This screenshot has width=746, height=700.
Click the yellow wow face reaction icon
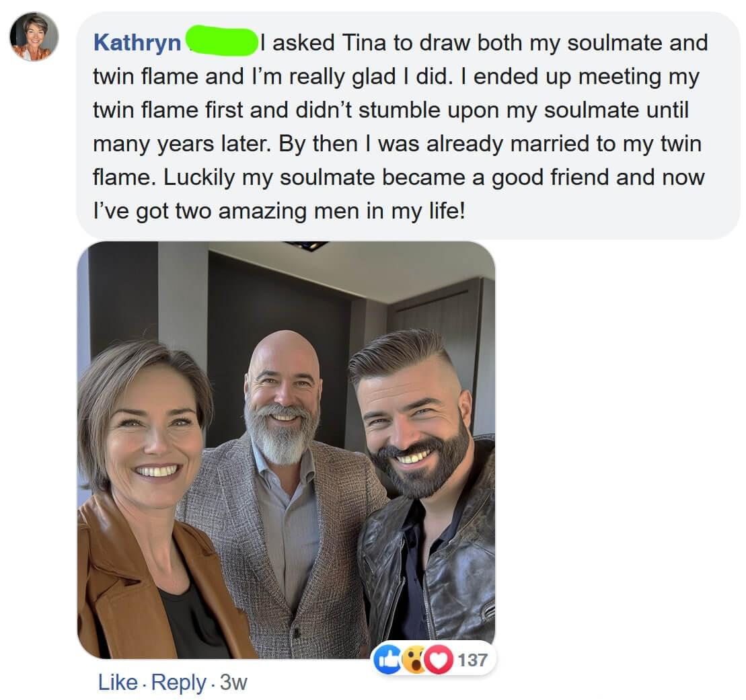click(x=415, y=660)
